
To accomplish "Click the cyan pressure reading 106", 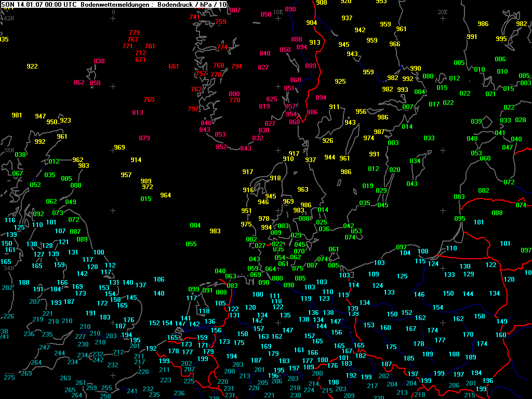I will tap(159, 280).
